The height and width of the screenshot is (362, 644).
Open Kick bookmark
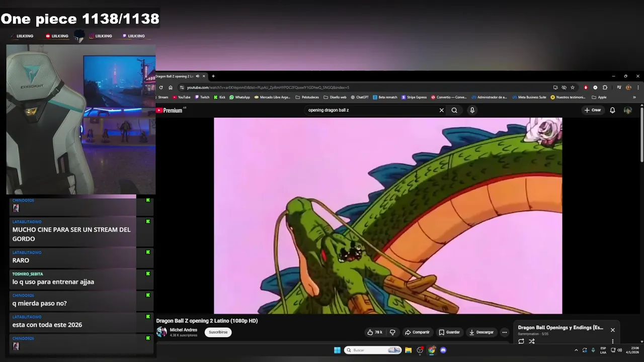[219, 98]
